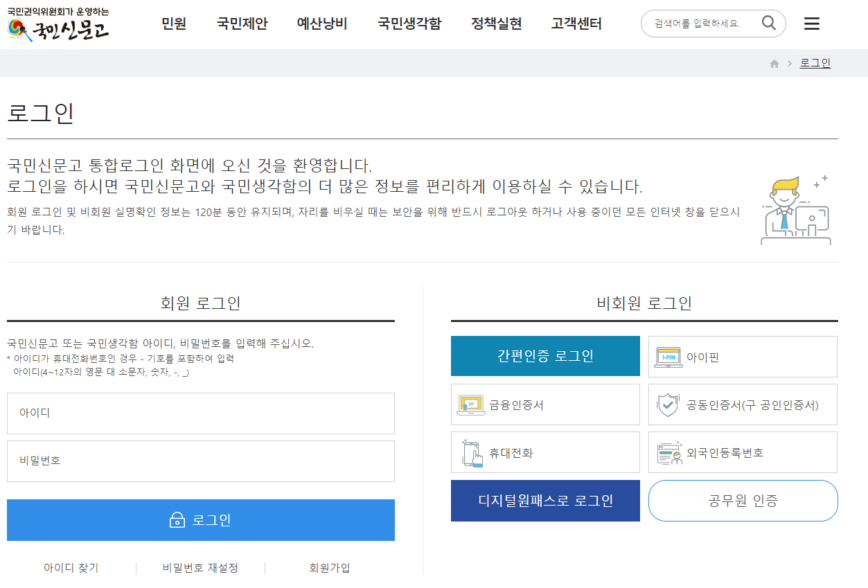Click the 아이디 input field
868x588 pixels.
coord(201,413)
